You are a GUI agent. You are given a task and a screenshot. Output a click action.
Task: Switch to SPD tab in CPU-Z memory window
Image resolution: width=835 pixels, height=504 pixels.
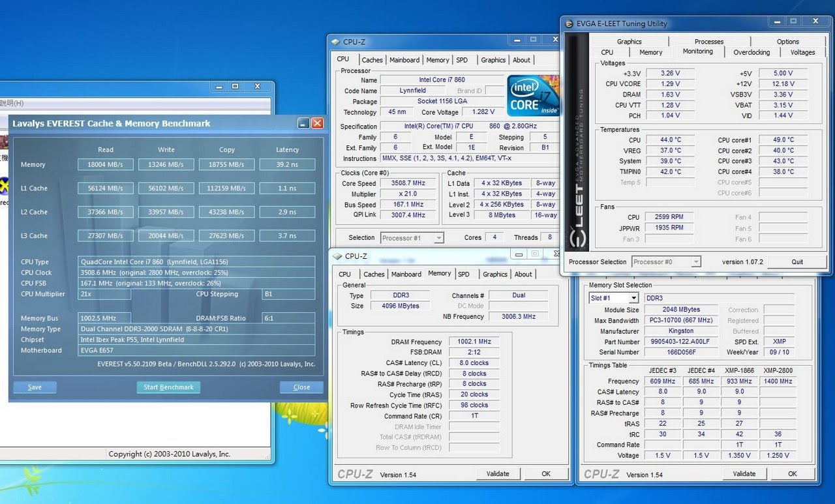click(x=464, y=274)
